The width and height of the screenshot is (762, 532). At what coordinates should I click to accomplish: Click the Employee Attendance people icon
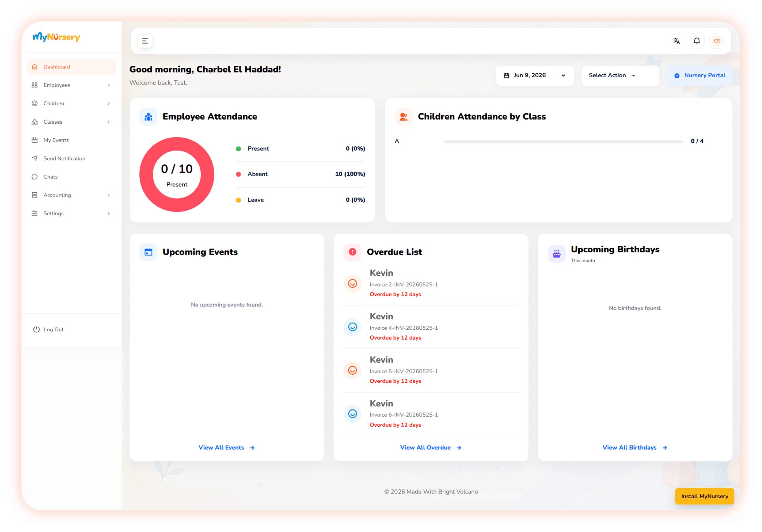(148, 117)
